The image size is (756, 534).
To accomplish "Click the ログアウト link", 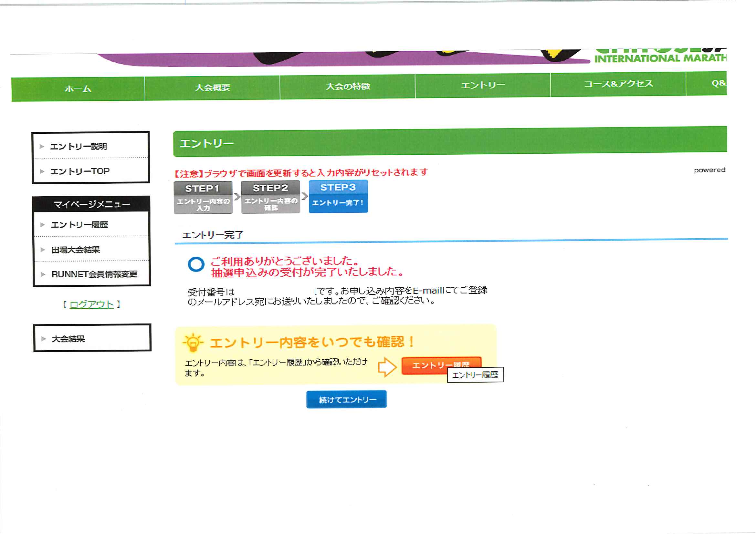I will click(91, 304).
